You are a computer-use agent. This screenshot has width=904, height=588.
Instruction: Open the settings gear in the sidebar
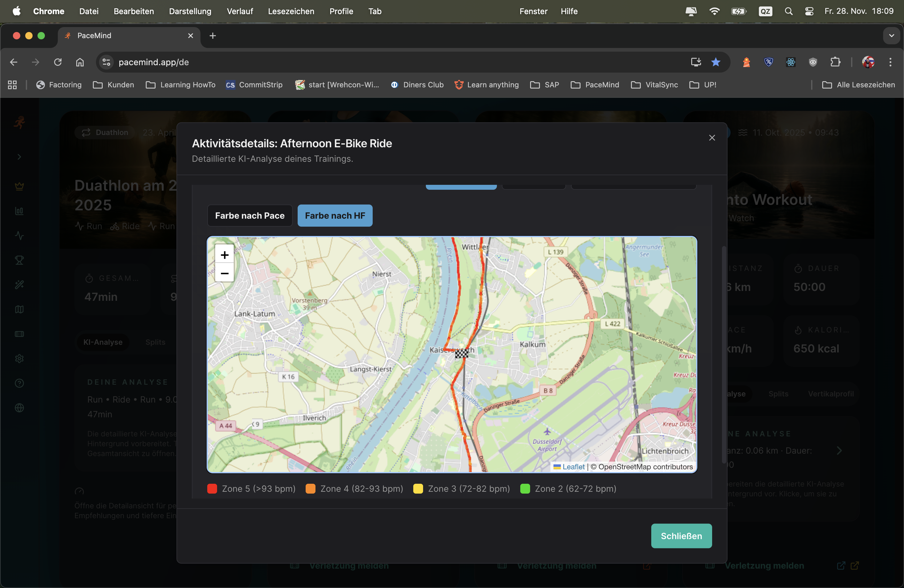pos(19,358)
